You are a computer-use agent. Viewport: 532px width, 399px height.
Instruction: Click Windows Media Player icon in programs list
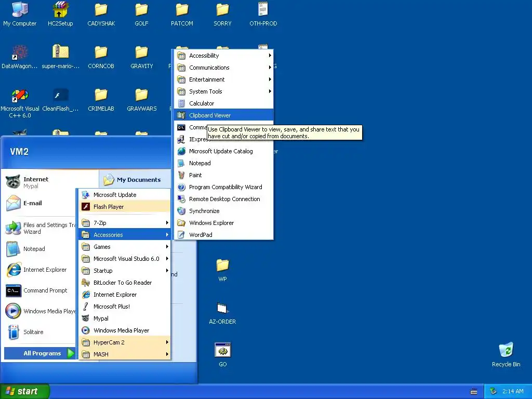pos(86,330)
